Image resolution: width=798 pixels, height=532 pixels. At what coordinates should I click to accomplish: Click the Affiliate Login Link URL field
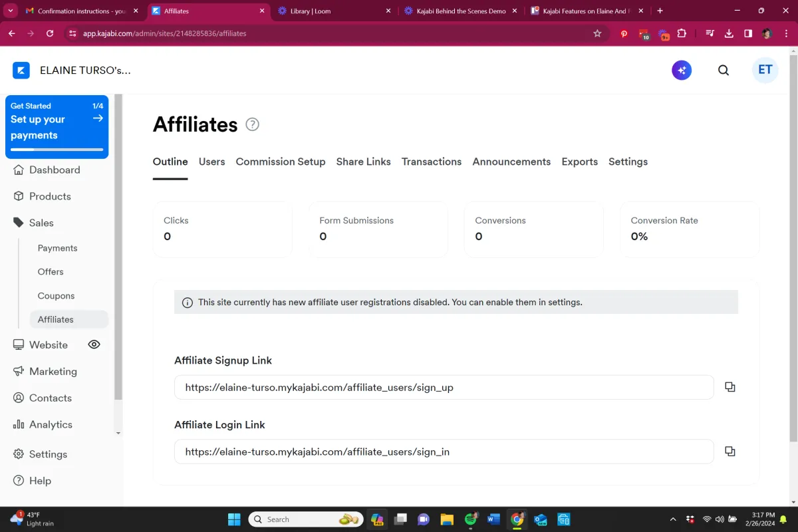pos(444,452)
